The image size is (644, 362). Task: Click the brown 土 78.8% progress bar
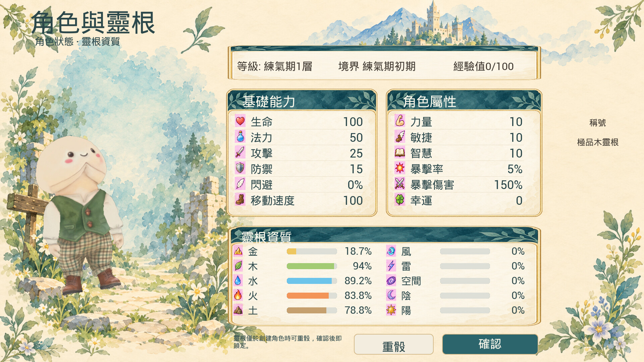[312, 310]
